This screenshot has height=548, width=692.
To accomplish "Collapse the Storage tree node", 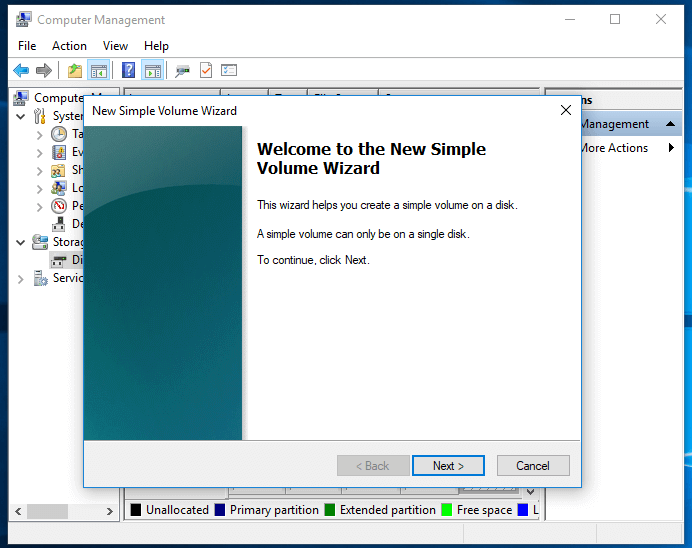I will (x=22, y=242).
